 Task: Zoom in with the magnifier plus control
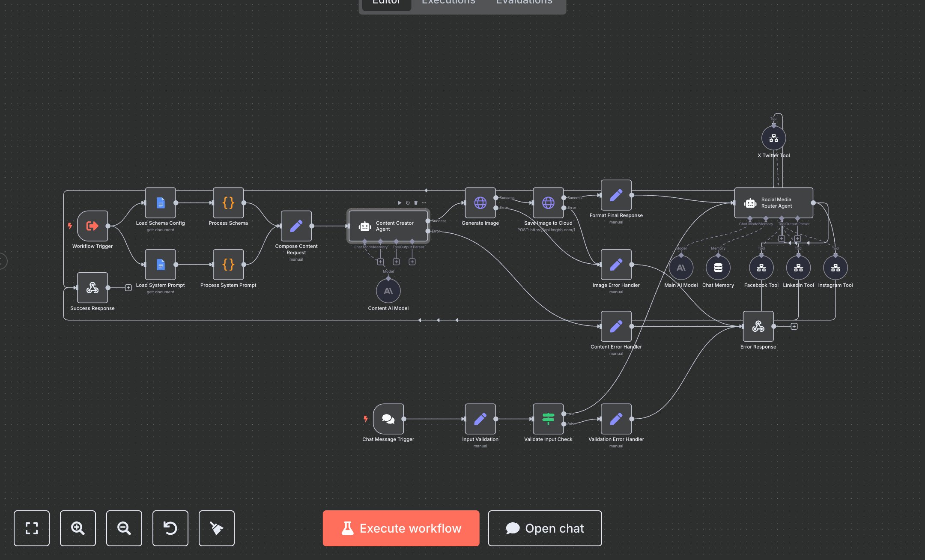point(78,528)
